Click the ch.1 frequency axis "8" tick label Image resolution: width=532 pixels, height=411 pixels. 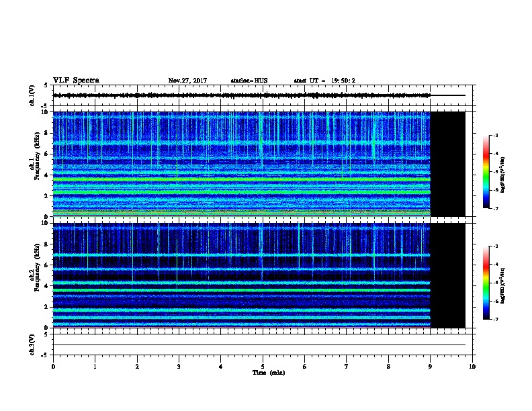[x=47, y=133]
